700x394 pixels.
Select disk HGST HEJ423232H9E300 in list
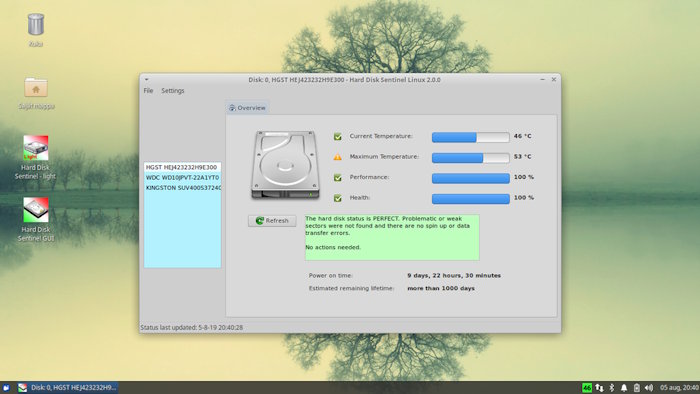pos(182,167)
